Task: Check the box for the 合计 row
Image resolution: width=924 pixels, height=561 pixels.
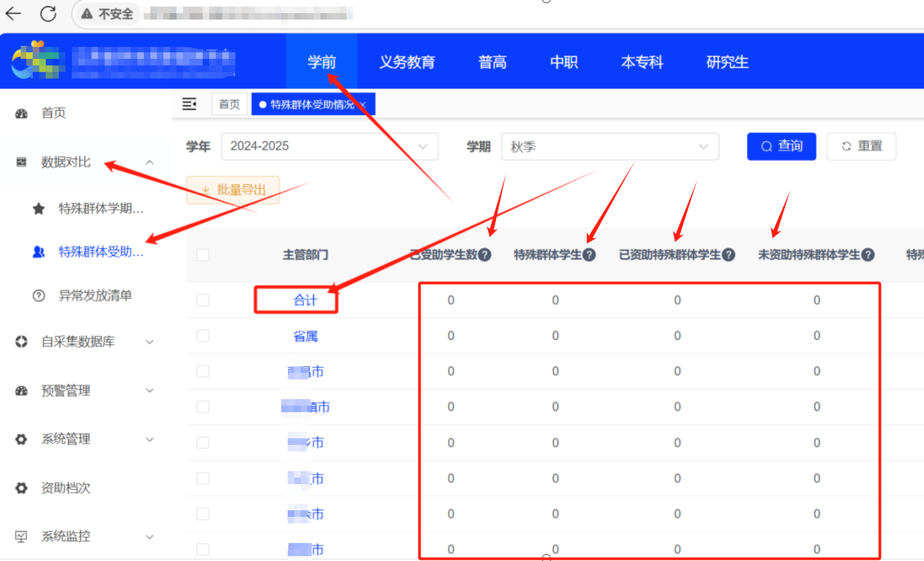Action: (x=203, y=300)
